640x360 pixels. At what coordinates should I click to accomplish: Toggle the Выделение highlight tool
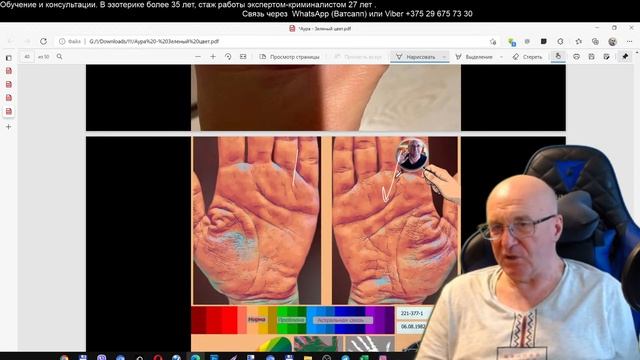coord(474,57)
